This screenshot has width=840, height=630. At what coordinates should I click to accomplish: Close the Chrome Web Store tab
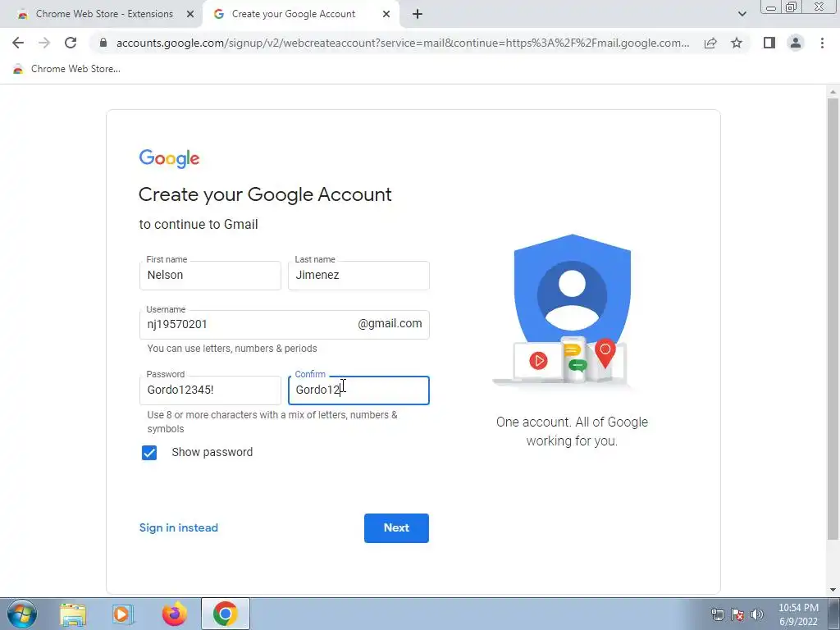(x=190, y=14)
